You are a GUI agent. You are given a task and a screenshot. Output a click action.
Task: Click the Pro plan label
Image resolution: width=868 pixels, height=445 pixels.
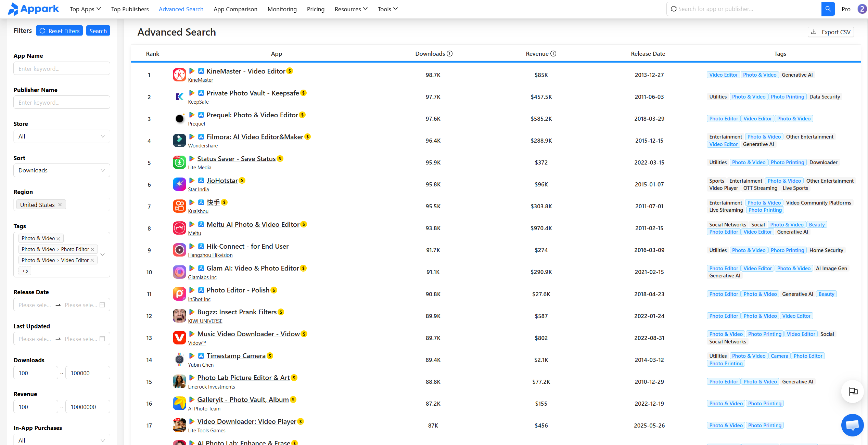846,9
